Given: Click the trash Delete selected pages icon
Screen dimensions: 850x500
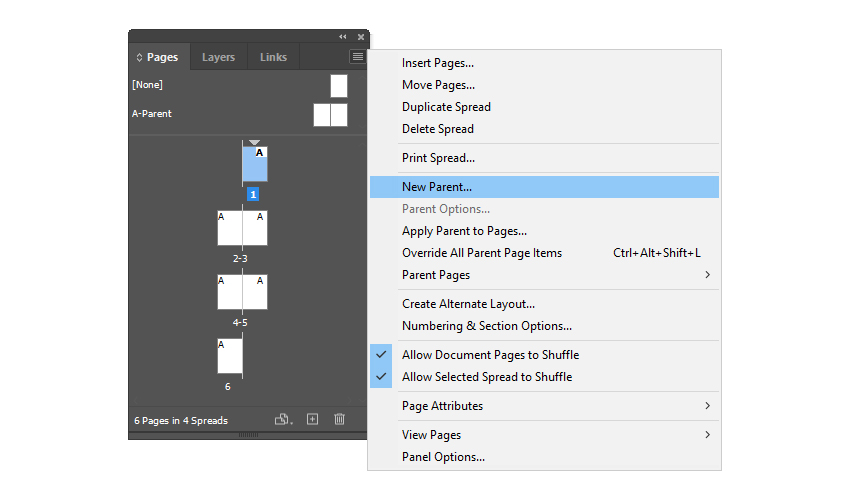Looking at the screenshot, I should tap(339, 419).
